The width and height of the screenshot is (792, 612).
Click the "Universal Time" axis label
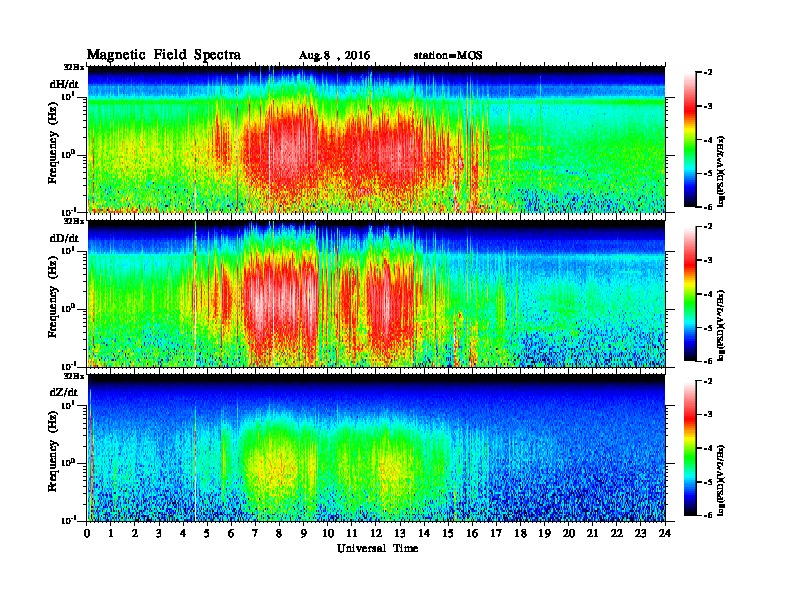pos(377,548)
